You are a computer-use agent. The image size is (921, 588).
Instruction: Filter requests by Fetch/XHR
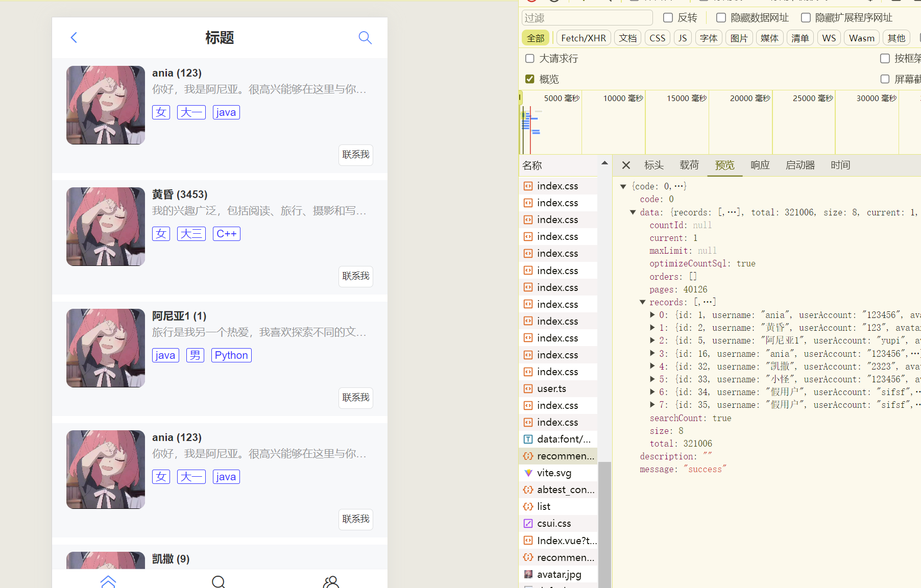[x=584, y=38]
